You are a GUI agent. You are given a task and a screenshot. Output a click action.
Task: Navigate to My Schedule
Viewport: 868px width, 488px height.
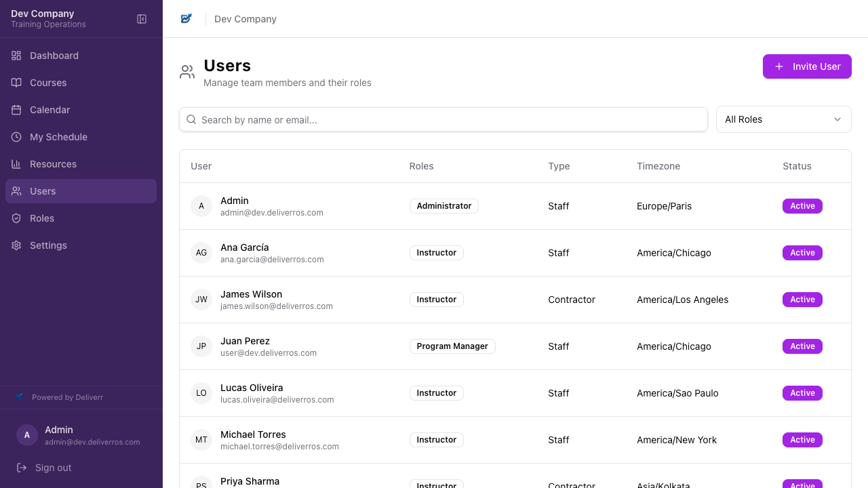[x=81, y=137]
